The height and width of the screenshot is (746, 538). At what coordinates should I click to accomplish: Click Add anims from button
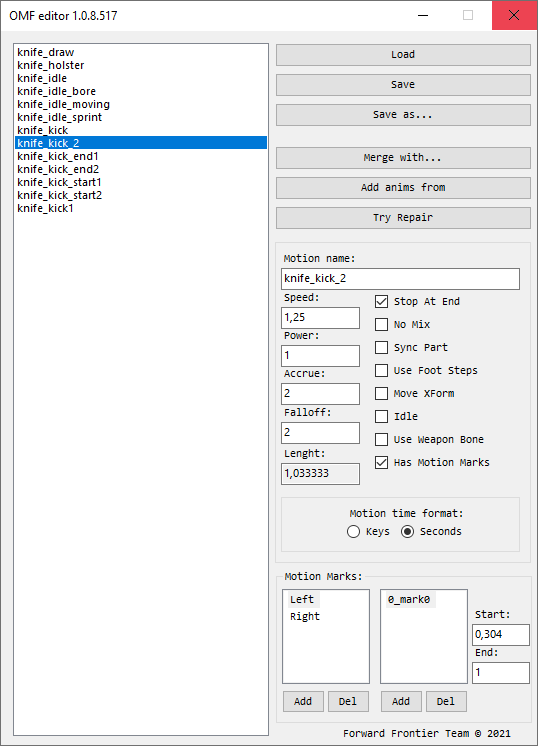point(403,187)
